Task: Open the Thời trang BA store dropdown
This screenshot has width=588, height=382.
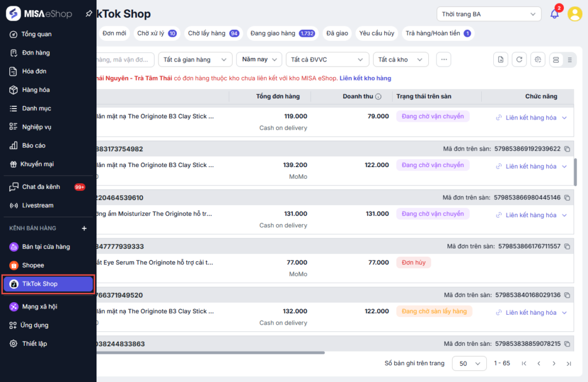Action: (488, 14)
